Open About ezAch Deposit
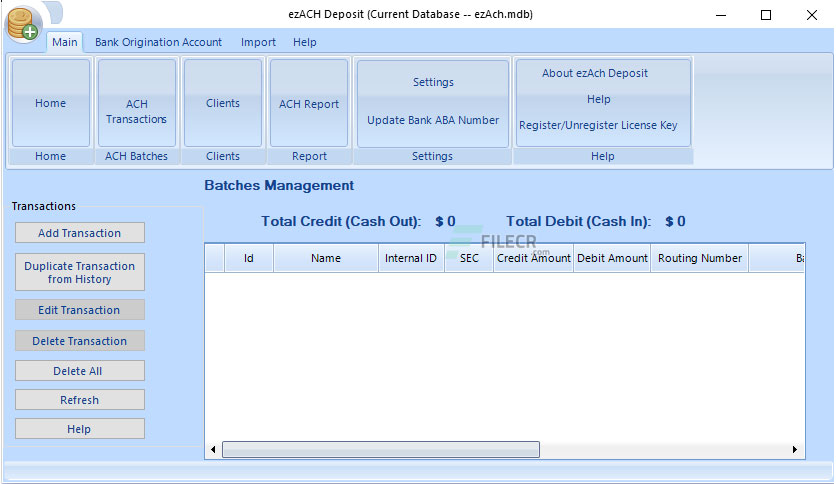The height and width of the screenshot is (484, 836). [x=595, y=73]
